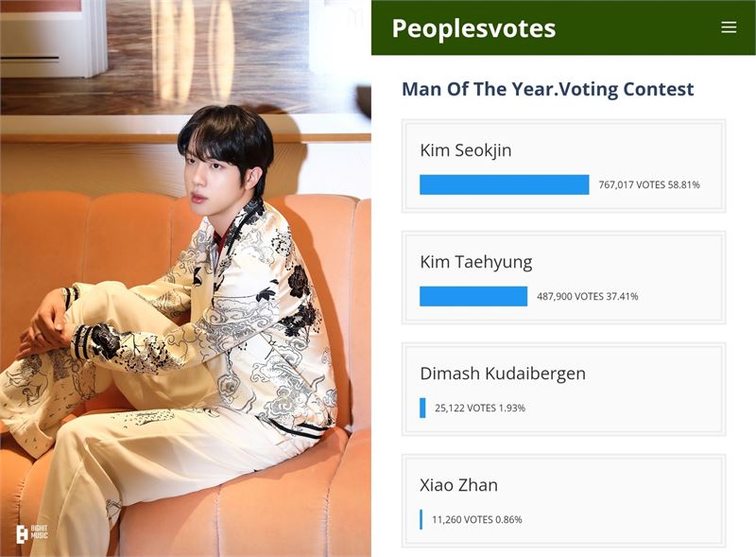The width and height of the screenshot is (756, 557).
Task: Click the Xiao Zhan poll option box
Action: click(563, 501)
